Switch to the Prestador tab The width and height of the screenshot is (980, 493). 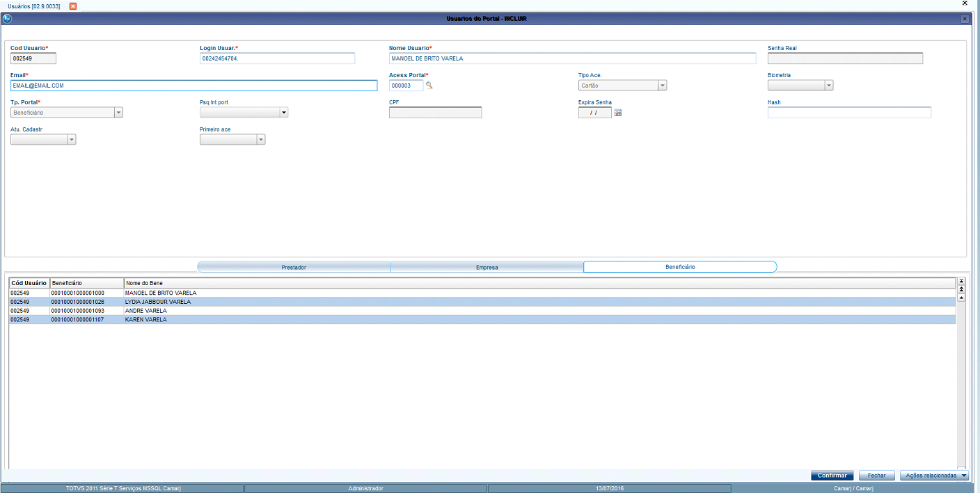(x=294, y=267)
